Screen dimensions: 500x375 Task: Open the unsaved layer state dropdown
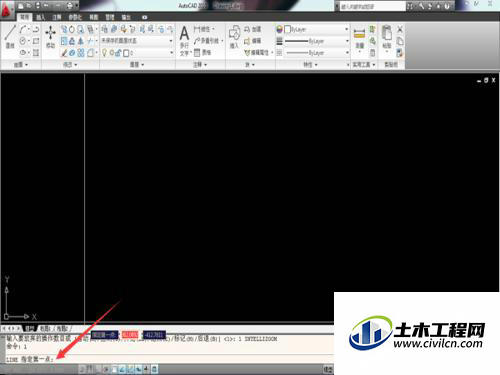coord(137,41)
